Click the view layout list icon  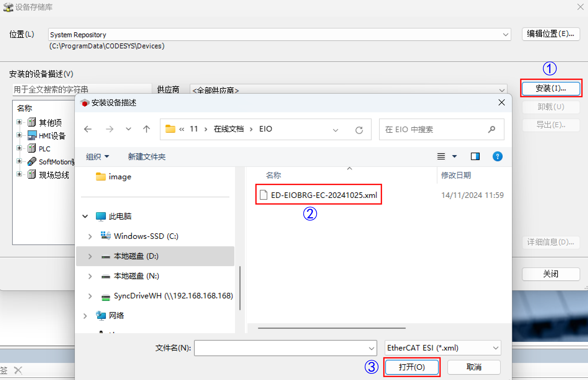pyautogui.click(x=441, y=156)
